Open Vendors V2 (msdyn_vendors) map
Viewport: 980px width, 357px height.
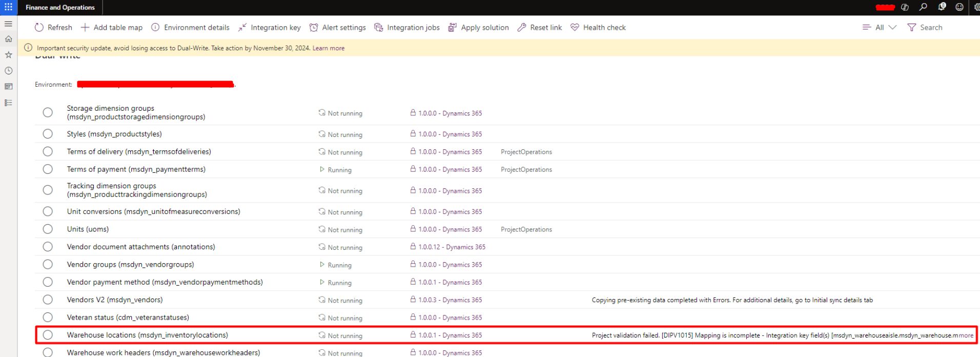pos(115,300)
